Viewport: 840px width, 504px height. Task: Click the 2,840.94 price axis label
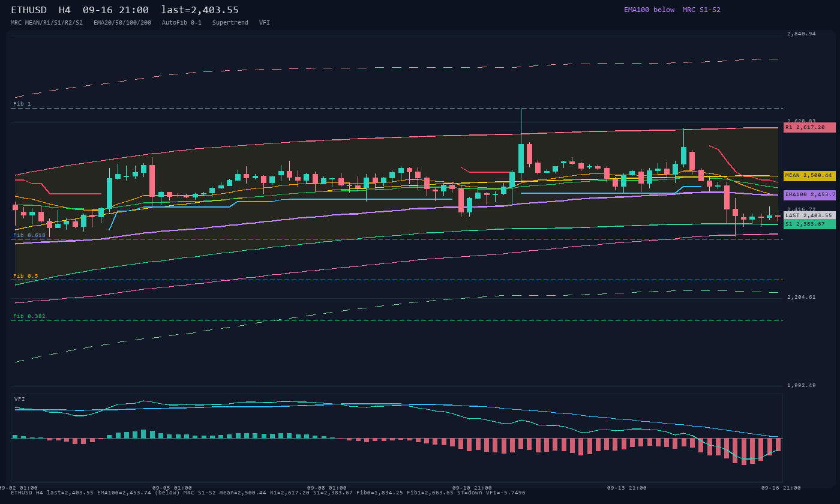point(802,34)
